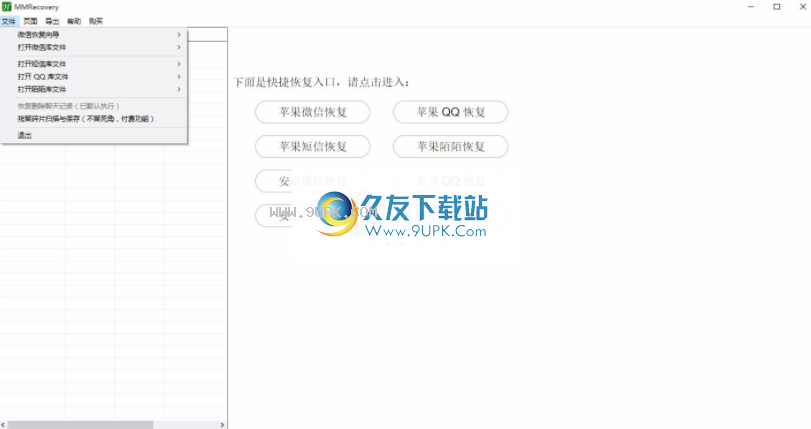Expand the 打开微信库文件 submenu

coord(94,47)
